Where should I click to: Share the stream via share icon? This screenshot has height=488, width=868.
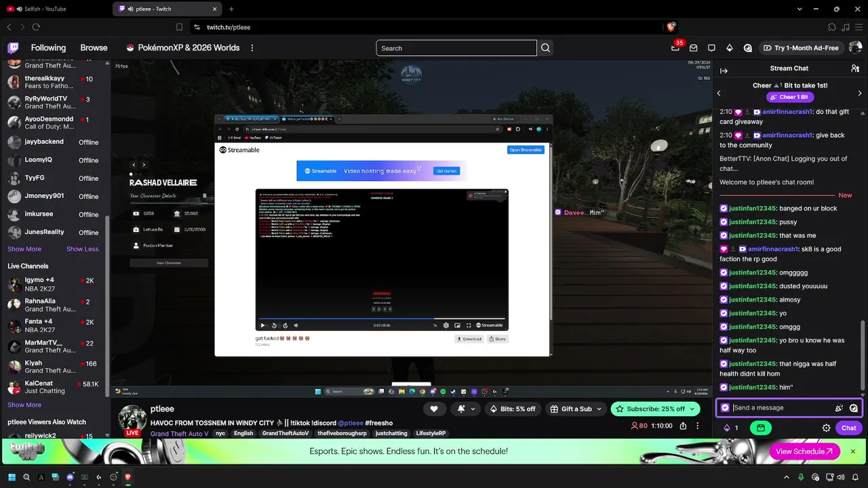click(683, 426)
